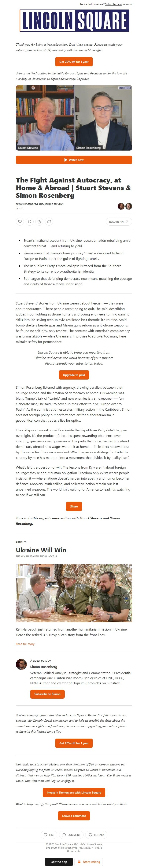
Task: Click the Upgrade to paid button
Action: tap(74, 374)
